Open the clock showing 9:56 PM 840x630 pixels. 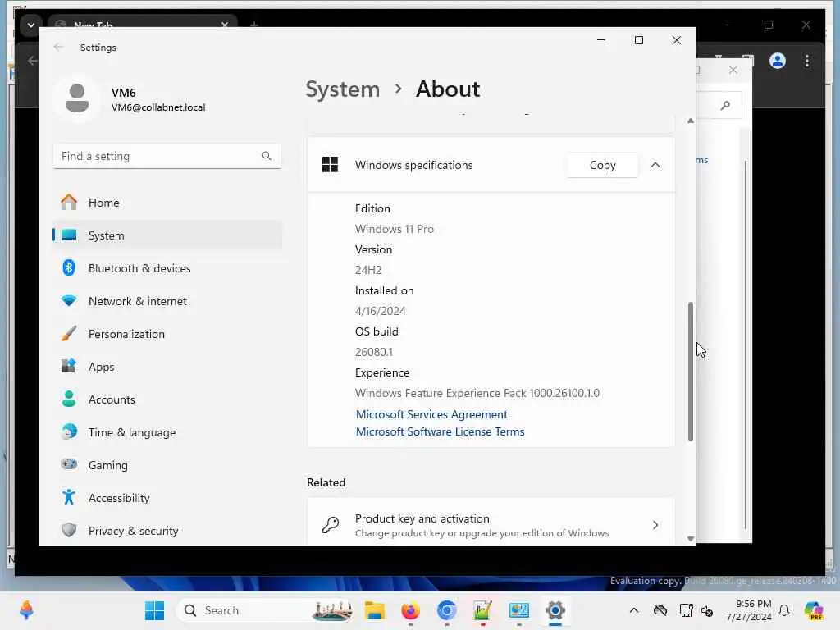pyautogui.click(x=749, y=610)
